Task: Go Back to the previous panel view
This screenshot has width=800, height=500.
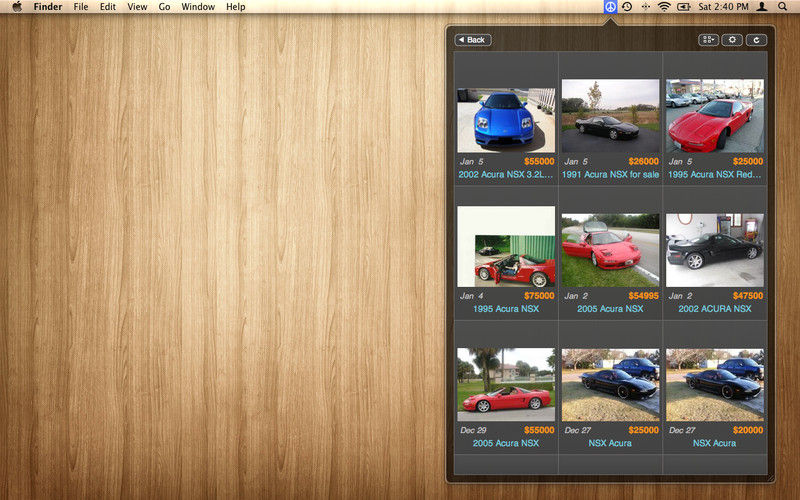Action: (473, 40)
